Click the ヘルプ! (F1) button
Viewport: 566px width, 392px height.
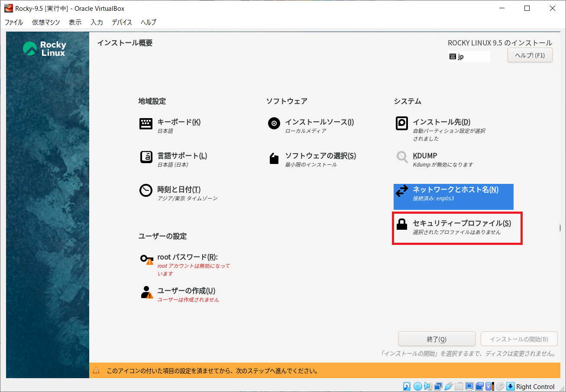pos(530,55)
